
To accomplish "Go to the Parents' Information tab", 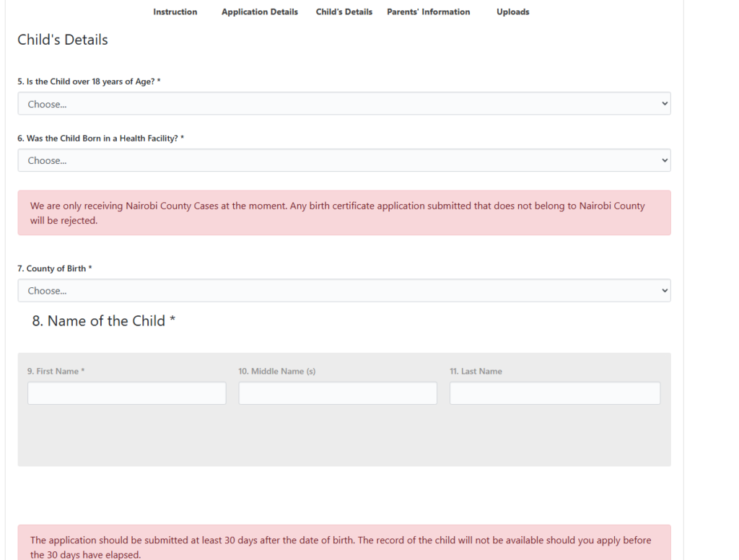I will click(428, 12).
